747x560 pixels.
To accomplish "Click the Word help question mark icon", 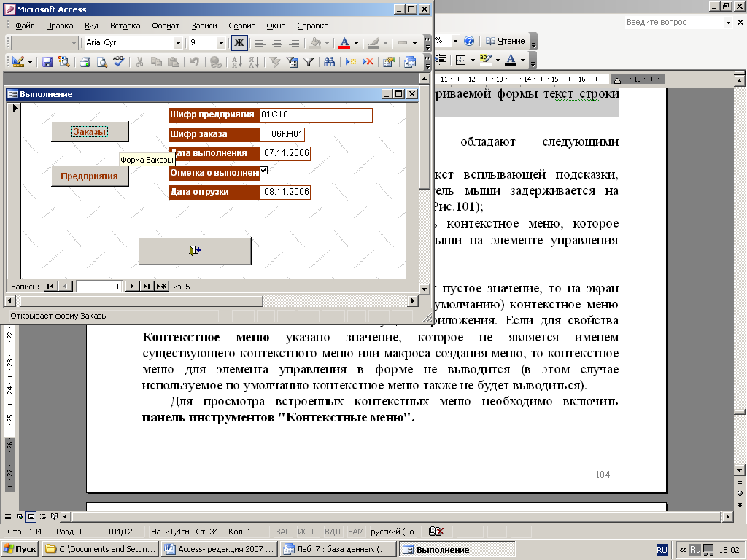I will (x=469, y=41).
